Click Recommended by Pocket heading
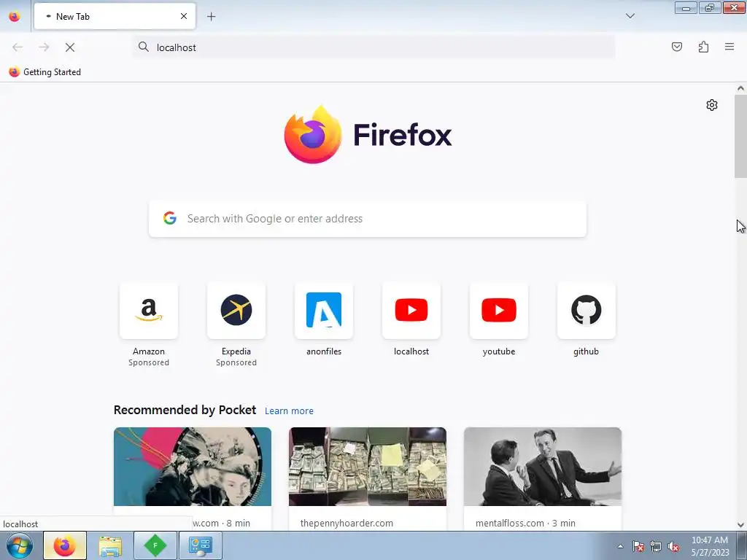This screenshot has height=560, width=747. coord(185,410)
